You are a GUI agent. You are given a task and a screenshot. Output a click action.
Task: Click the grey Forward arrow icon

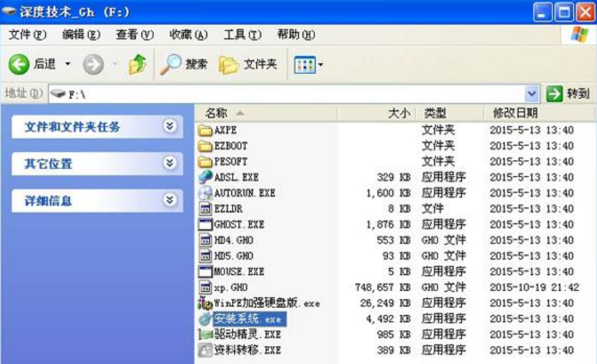pyautogui.click(x=93, y=64)
